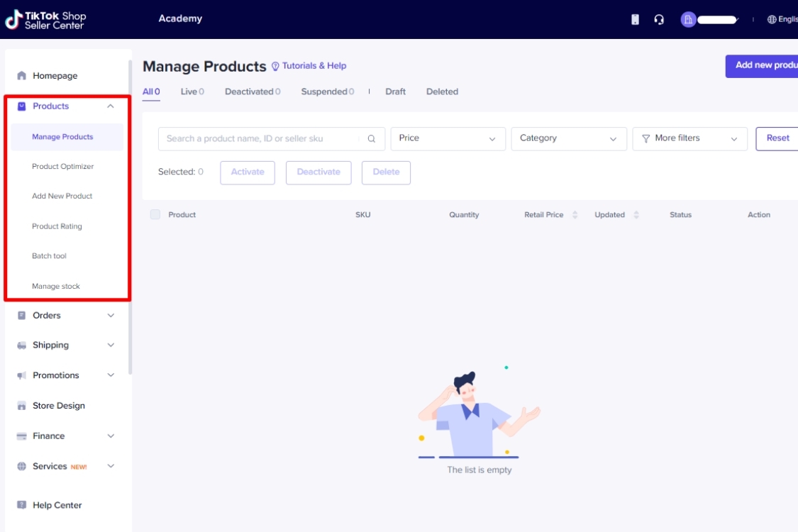Select Manage Products in the sidebar
Image resolution: width=798 pixels, height=532 pixels.
coord(67,137)
